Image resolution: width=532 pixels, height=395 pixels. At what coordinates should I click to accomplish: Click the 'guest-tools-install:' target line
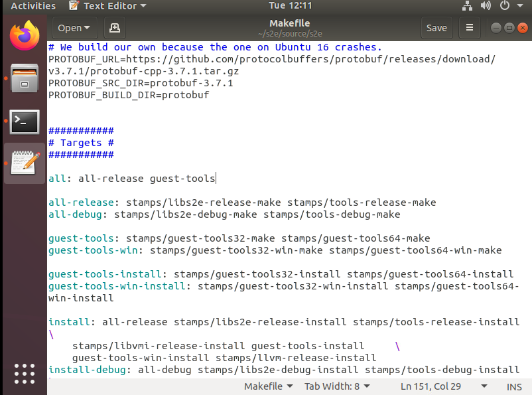pyautogui.click(x=281, y=274)
